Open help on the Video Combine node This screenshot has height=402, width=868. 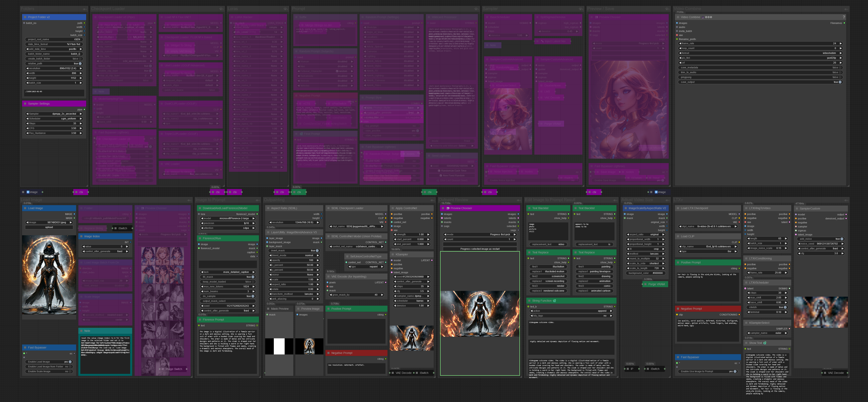844,17
